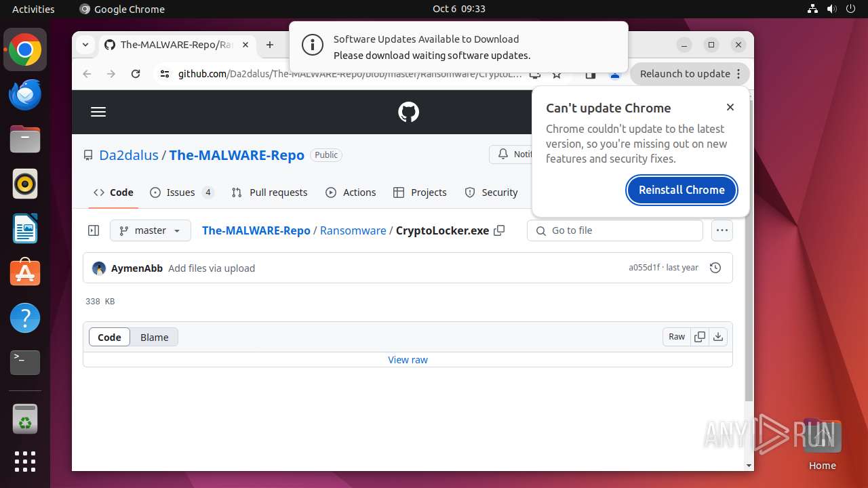Screen dimensions: 868x488
Task: Toggle the file tree side panel
Action: (x=94, y=230)
